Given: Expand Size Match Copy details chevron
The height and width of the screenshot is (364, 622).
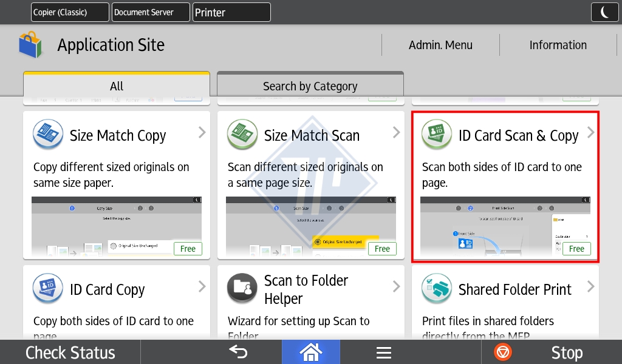Looking at the screenshot, I should tap(202, 133).
